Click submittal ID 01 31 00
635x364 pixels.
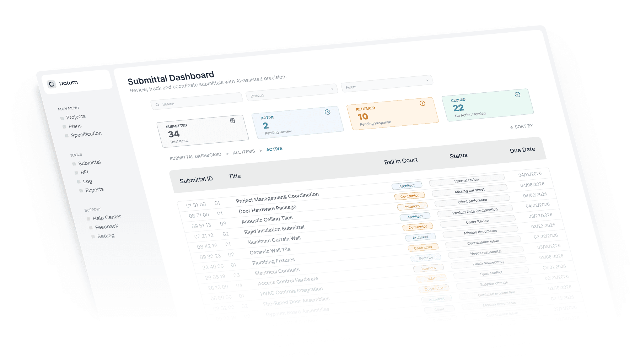(x=196, y=205)
